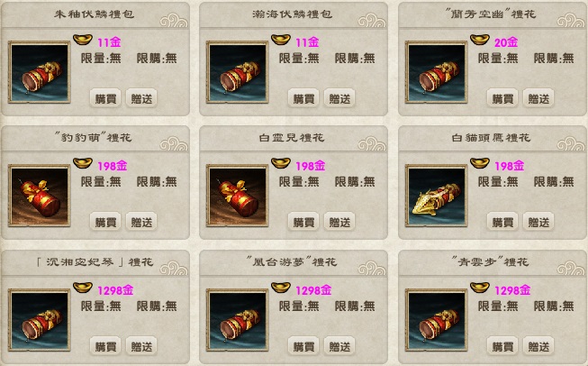
Task: Select the 瀚海伏鱗禮包 item image
Action: pyautogui.click(x=238, y=72)
